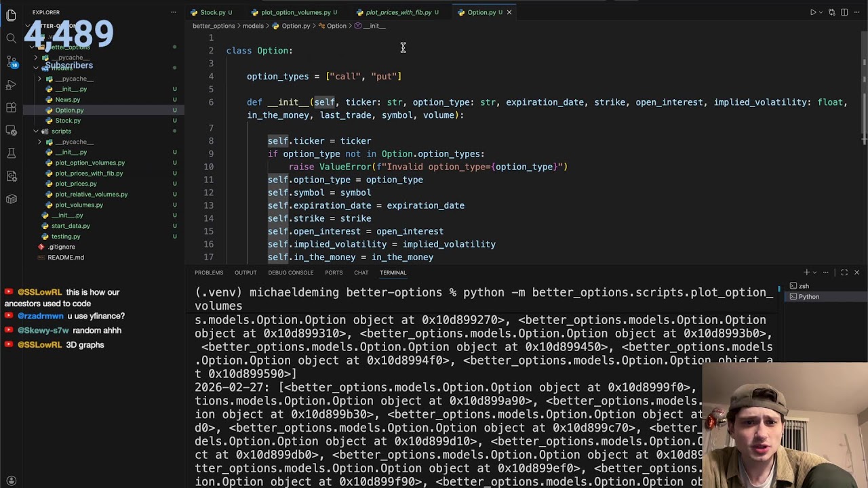Image resolution: width=868 pixels, height=488 pixels.
Task: Open new terminal launch profile dropdown
Action: point(814,272)
